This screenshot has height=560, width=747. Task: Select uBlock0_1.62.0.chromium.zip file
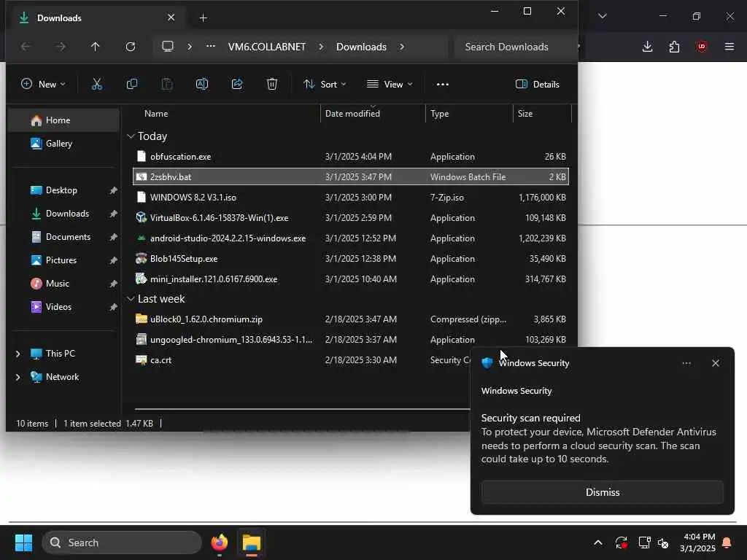(x=351, y=319)
